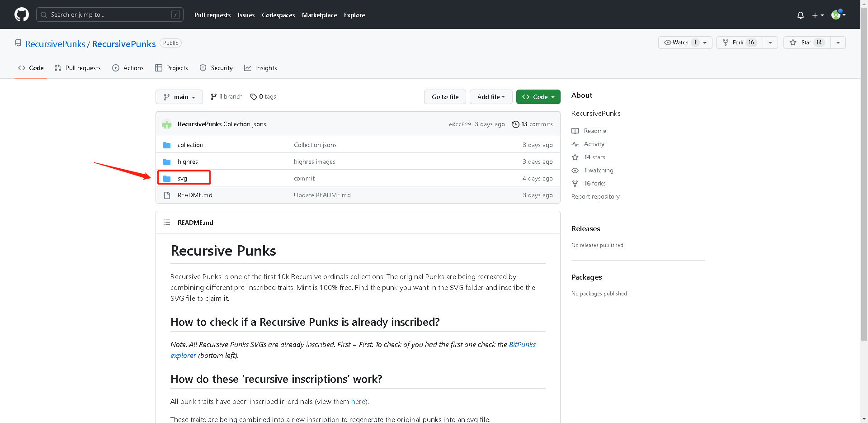Expand the Add file dropdown
868x423 pixels.
pyautogui.click(x=491, y=97)
